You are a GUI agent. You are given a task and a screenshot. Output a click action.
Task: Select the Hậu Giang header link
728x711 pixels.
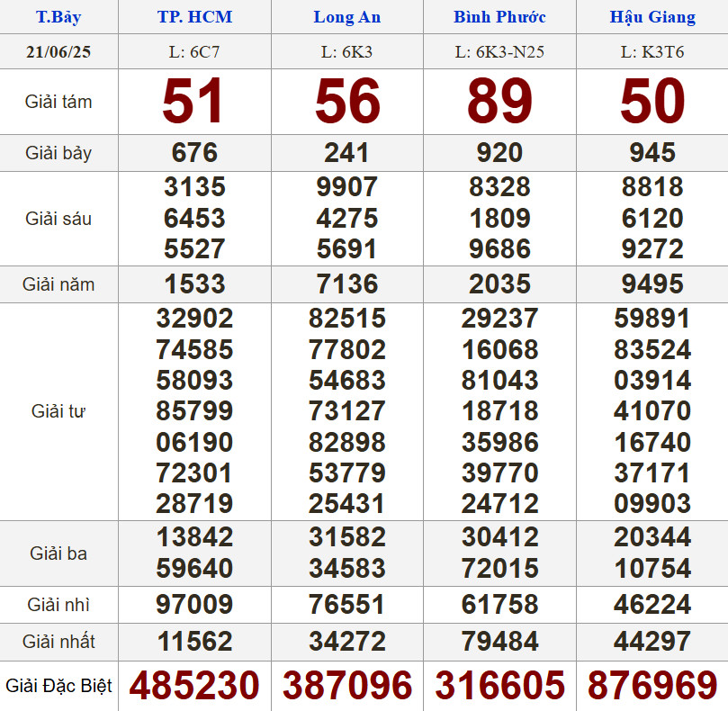(652, 17)
